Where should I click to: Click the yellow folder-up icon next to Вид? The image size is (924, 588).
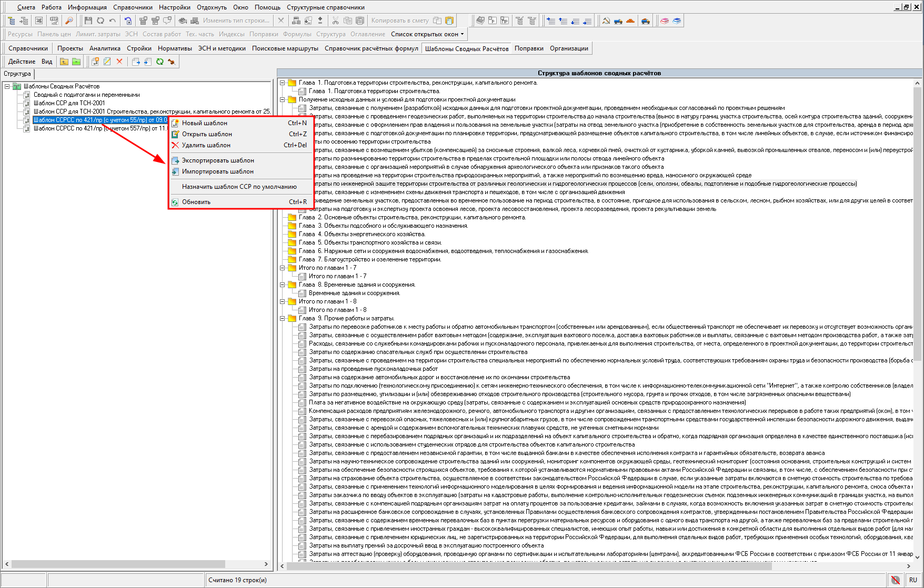[64, 62]
